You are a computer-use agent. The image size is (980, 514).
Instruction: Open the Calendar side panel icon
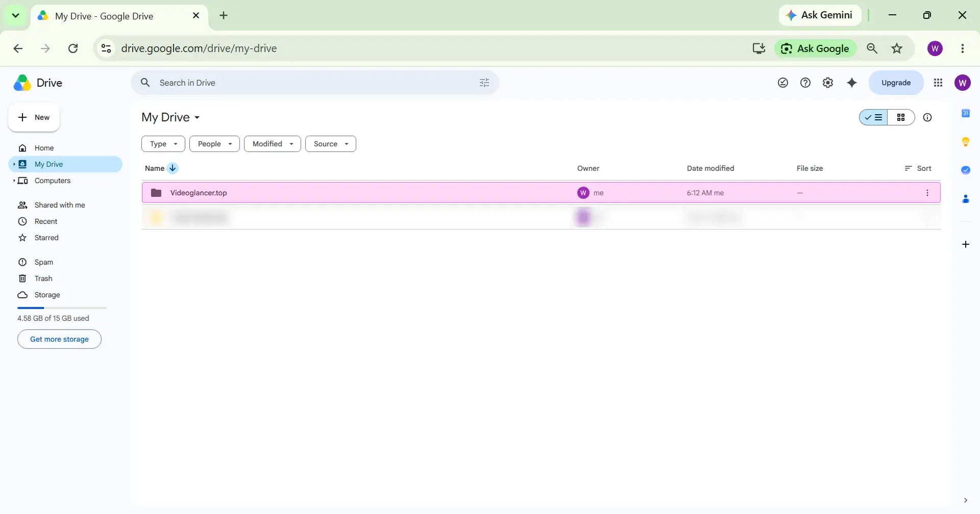point(966,113)
